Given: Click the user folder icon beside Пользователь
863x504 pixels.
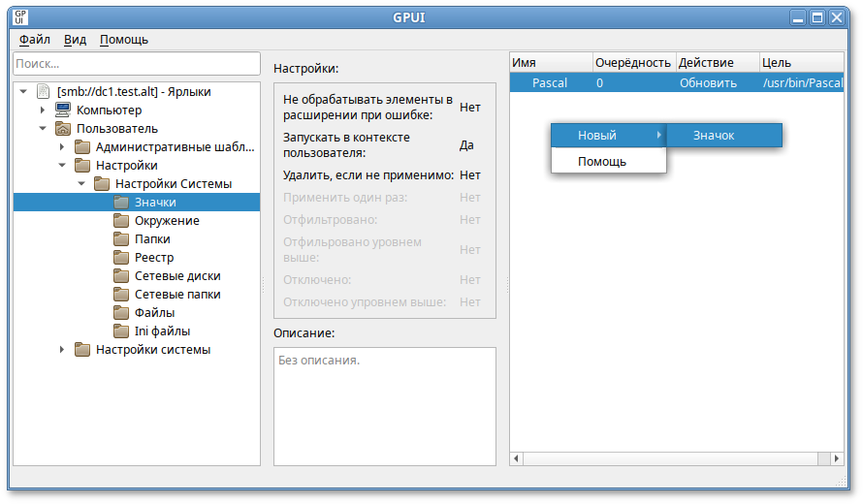Looking at the screenshot, I should [62, 129].
